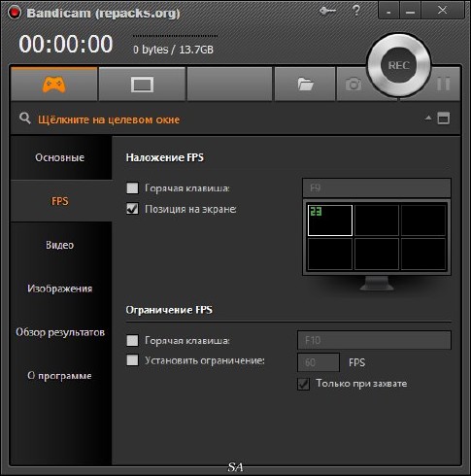The width and height of the screenshot is (471, 476).
Task: Click the window mode icon in target bar
Action: [x=444, y=119]
